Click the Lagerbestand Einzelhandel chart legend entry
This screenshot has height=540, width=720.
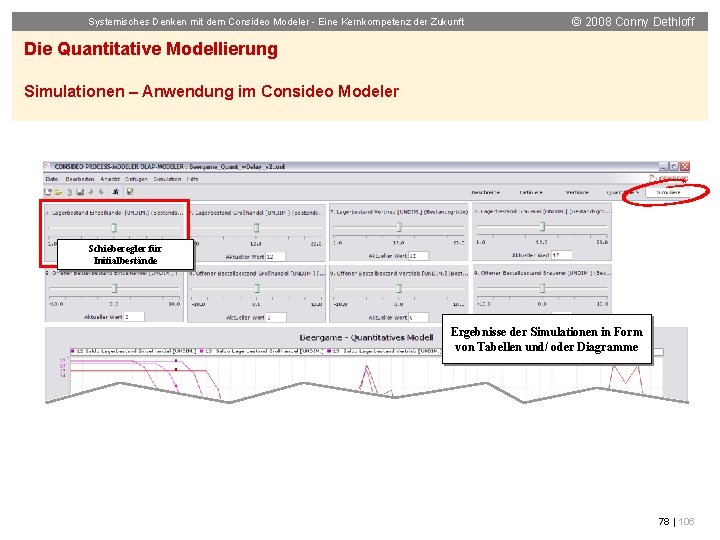(x=133, y=351)
